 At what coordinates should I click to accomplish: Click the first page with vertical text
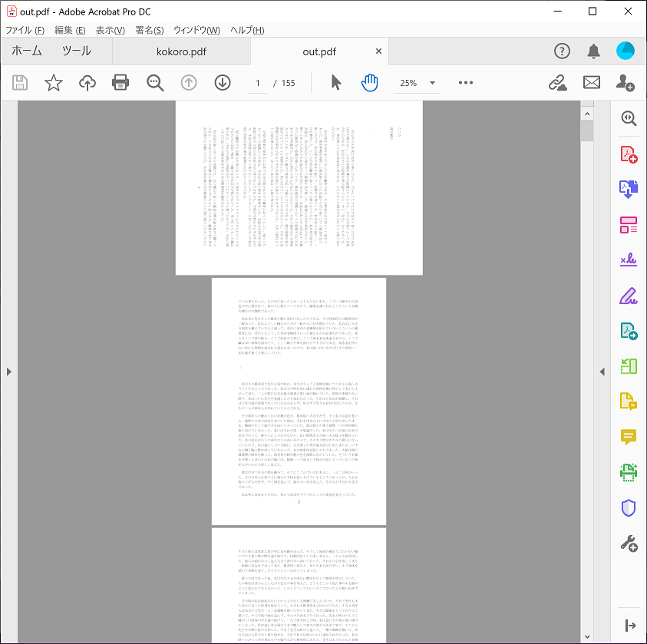point(299,188)
